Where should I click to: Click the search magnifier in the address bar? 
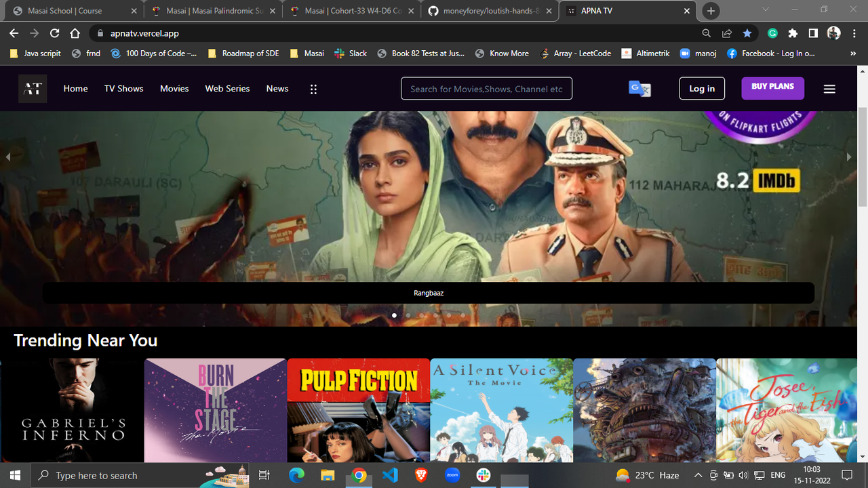706,33
